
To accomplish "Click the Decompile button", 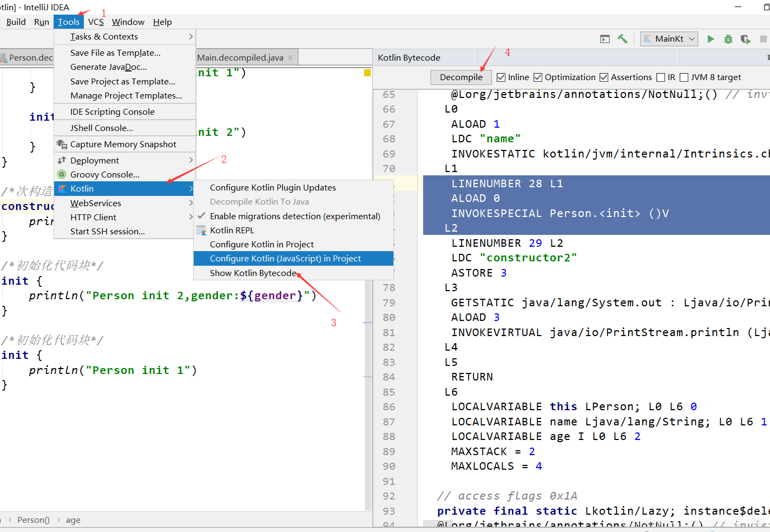I will [461, 77].
